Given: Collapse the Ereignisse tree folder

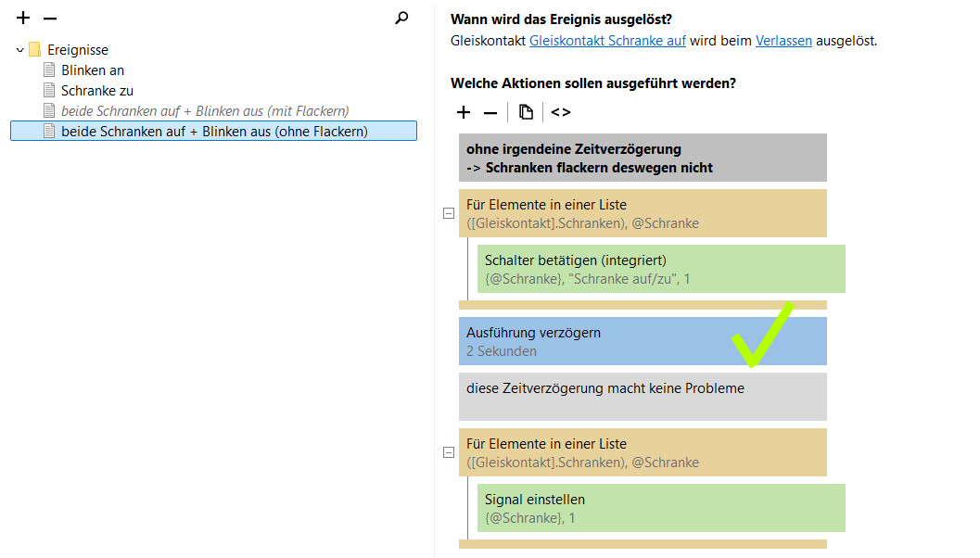Looking at the screenshot, I should point(20,50).
